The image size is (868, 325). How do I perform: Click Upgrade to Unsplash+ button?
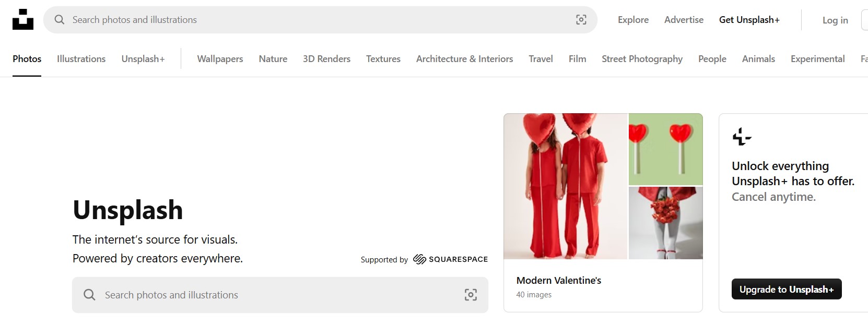point(786,290)
